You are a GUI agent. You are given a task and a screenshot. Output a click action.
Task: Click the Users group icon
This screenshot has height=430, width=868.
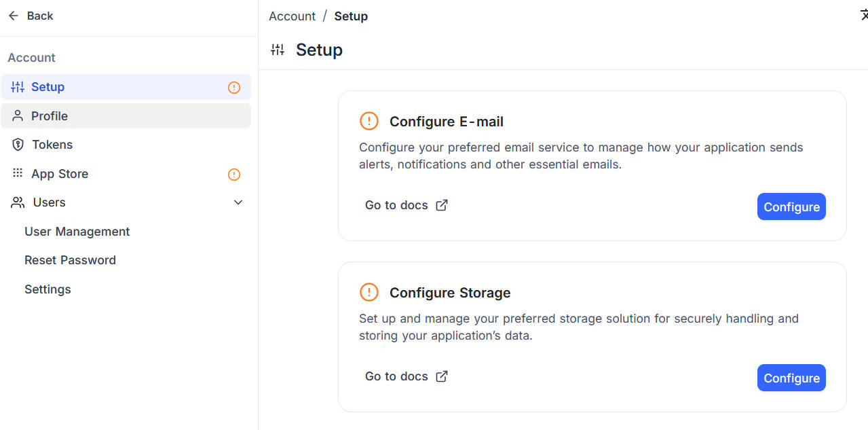point(18,202)
